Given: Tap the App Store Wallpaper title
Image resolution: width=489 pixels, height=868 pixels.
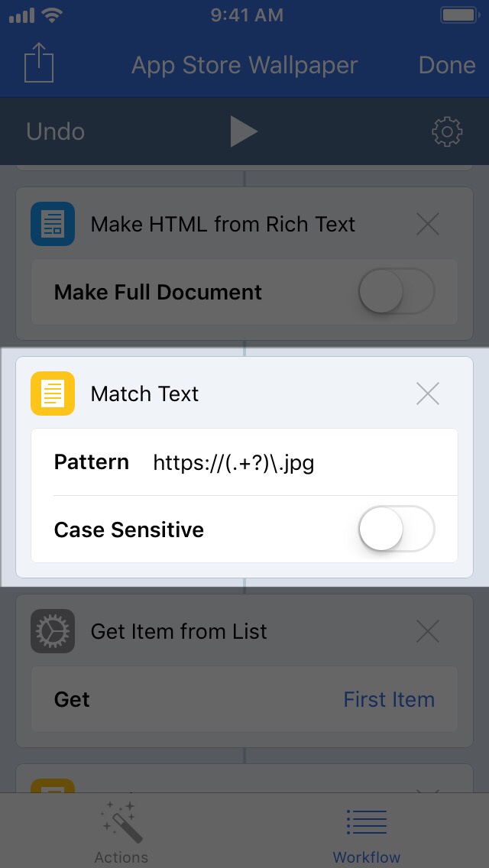Looking at the screenshot, I should point(244,65).
